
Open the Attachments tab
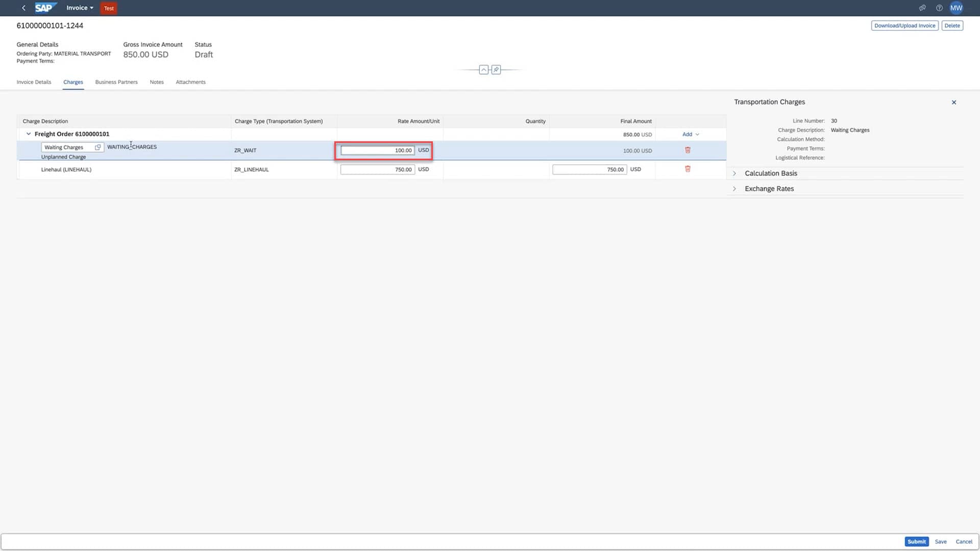pyautogui.click(x=190, y=82)
